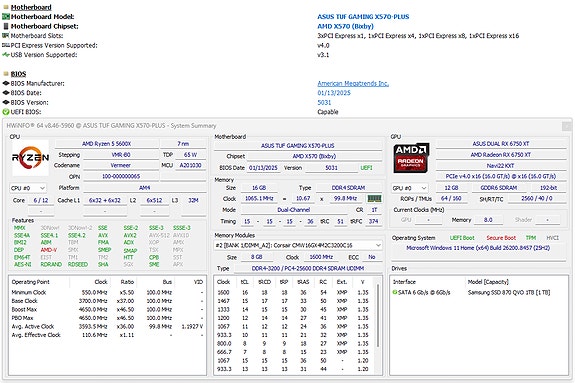The image size is (575, 383).
Task: Click the UEFI Boot status label
Action: (x=462, y=238)
